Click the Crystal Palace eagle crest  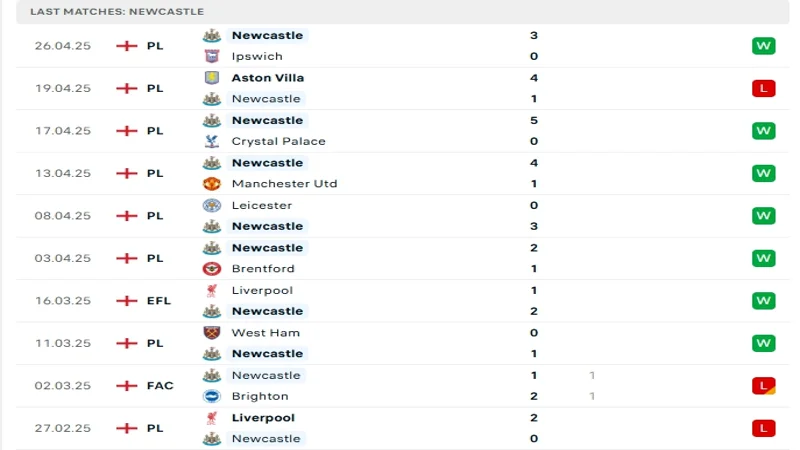pyautogui.click(x=211, y=141)
